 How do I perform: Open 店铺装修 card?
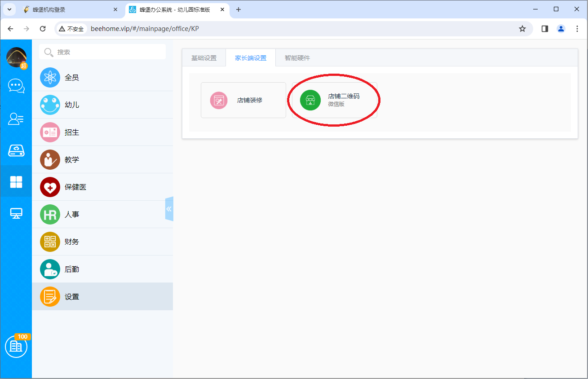tap(243, 100)
